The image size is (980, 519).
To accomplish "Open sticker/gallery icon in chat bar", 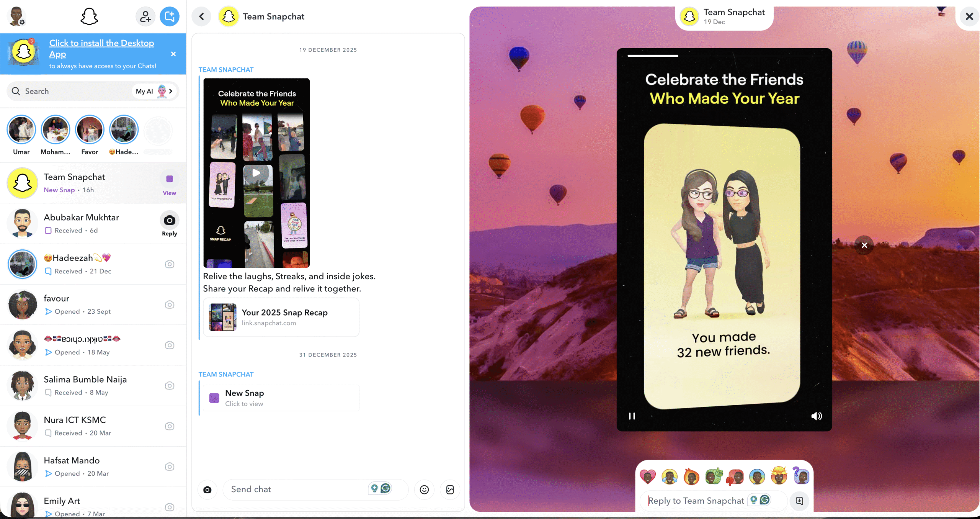I will coord(450,490).
